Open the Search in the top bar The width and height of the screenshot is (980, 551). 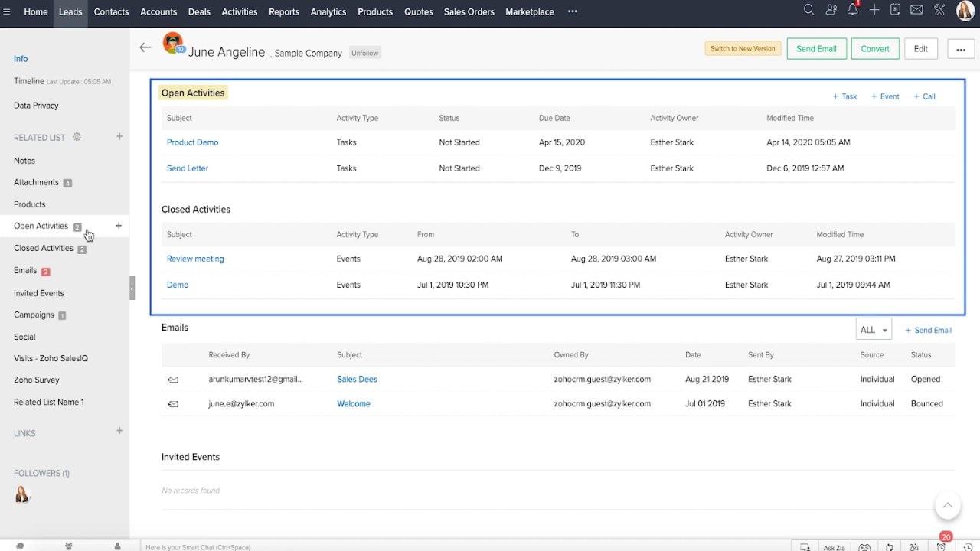pos(808,10)
